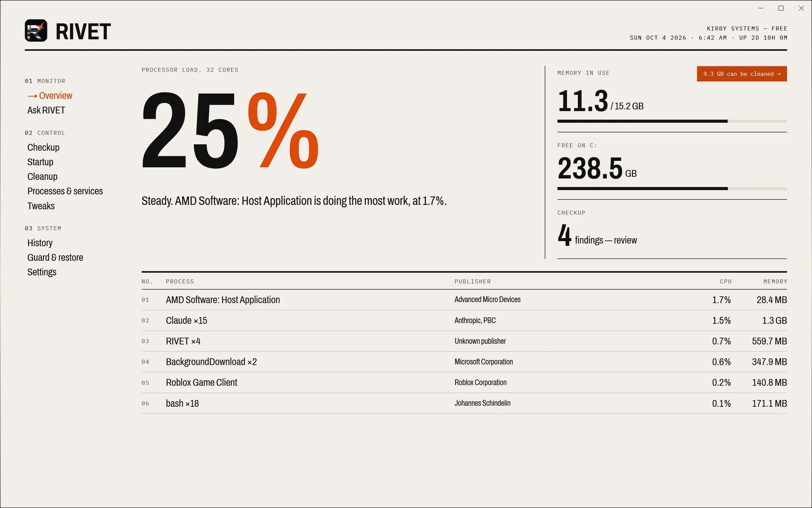Screen dimensions: 812x508
Task: Click the Free on C: usage bar
Action: (672, 189)
